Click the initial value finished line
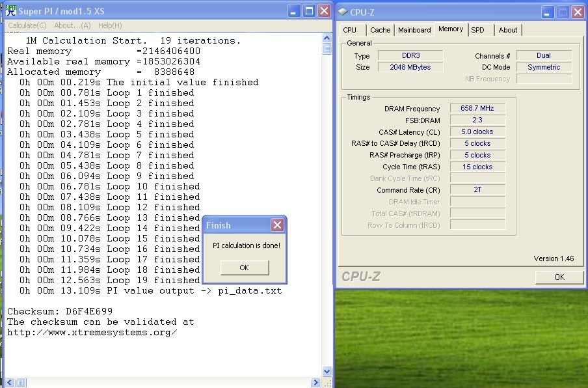 [139, 82]
